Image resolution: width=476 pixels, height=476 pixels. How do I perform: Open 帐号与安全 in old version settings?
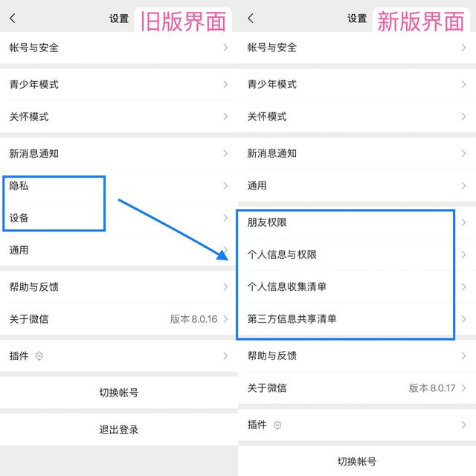(x=119, y=48)
